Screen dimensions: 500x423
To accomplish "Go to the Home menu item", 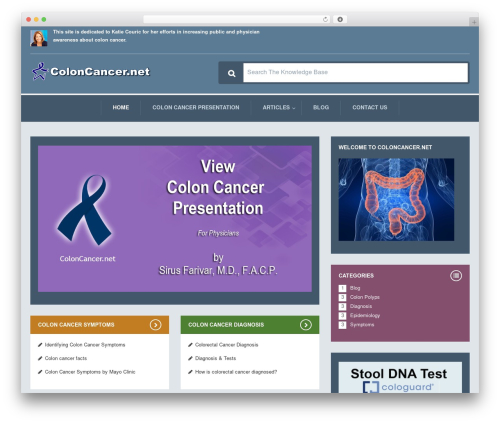I will pos(121,107).
